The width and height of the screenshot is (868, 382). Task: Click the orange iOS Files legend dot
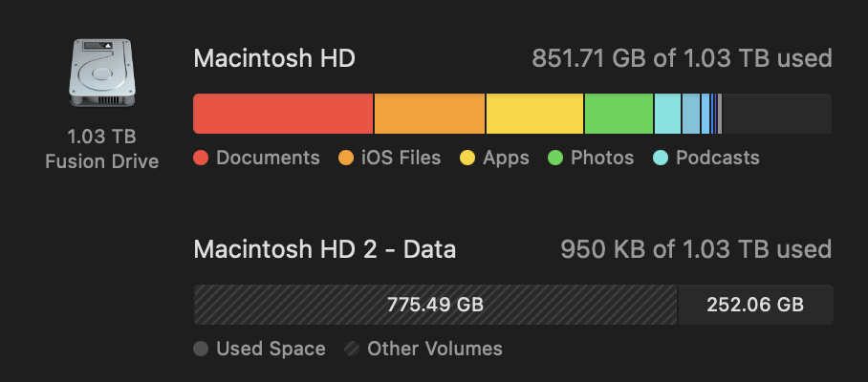346,159
